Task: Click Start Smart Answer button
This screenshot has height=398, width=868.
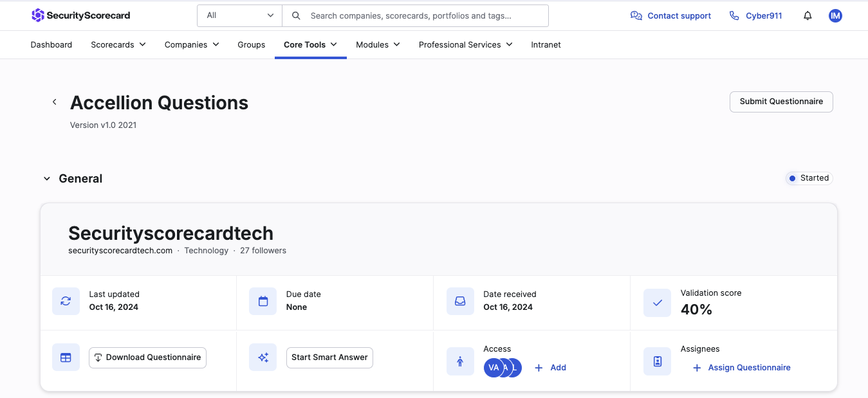Action: coord(329,357)
